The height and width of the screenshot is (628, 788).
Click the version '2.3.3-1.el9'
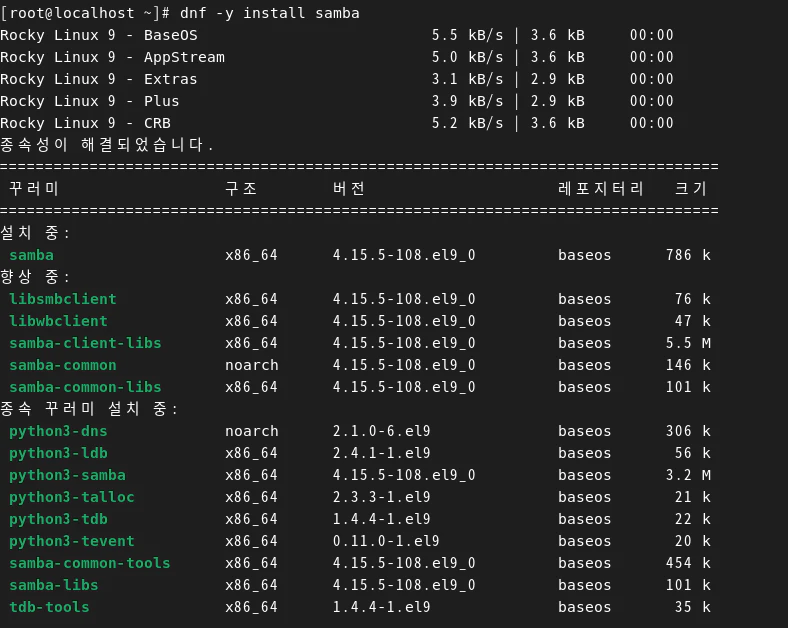(381, 498)
